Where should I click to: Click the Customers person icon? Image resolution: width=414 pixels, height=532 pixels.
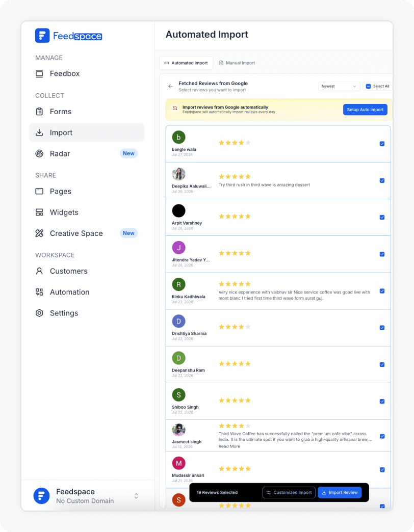click(39, 271)
